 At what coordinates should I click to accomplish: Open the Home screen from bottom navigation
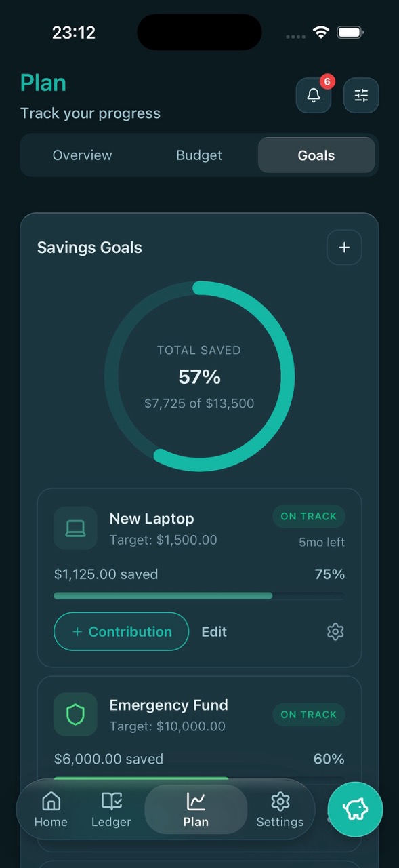click(x=50, y=809)
